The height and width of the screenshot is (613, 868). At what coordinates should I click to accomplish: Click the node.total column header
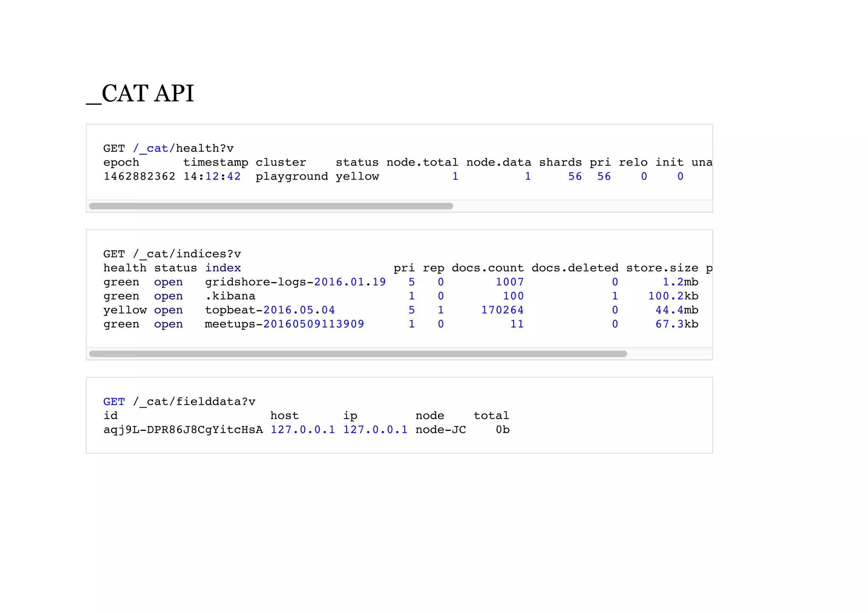(423, 162)
